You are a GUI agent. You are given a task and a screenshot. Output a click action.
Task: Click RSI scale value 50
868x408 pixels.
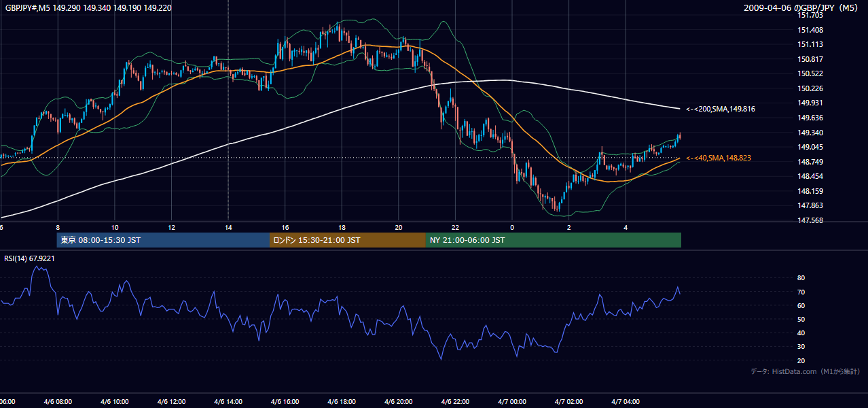click(x=801, y=319)
